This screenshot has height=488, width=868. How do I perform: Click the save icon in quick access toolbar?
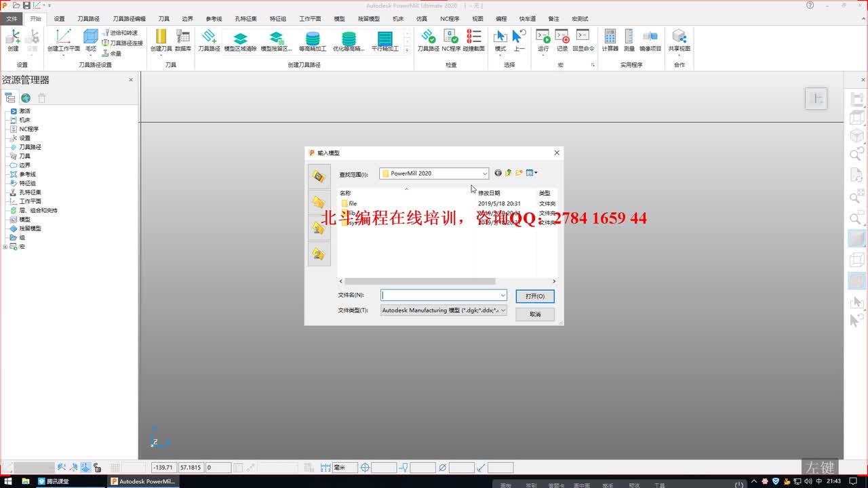(x=26, y=5)
